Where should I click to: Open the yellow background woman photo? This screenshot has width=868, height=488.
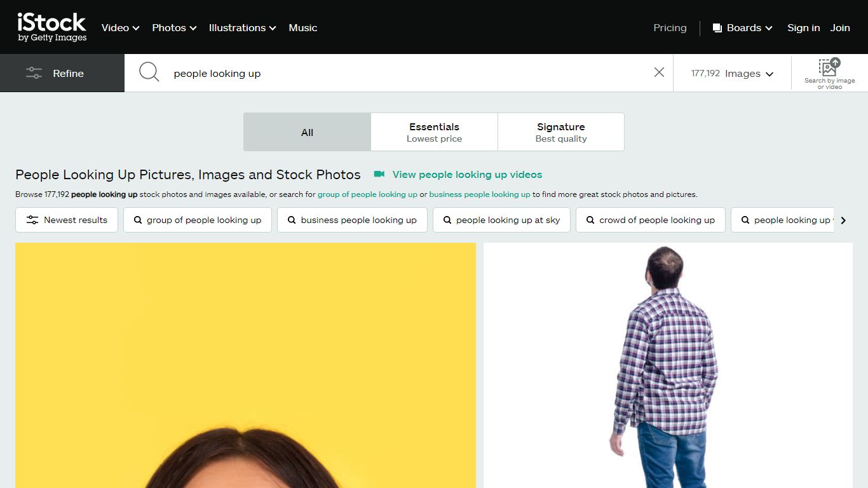[245, 365]
